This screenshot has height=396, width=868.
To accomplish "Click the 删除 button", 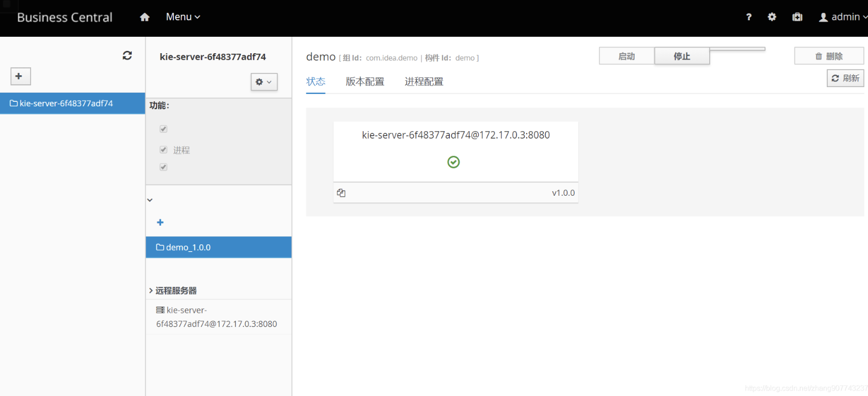I will pyautogui.click(x=829, y=55).
